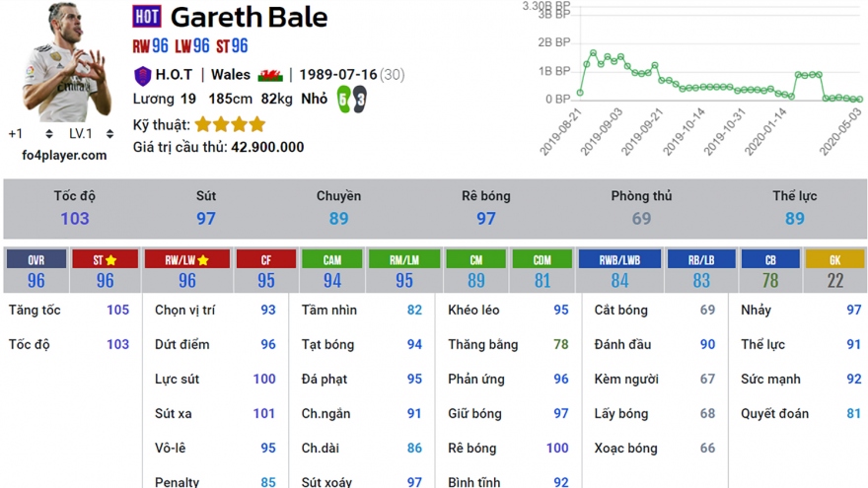This screenshot has height=488, width=868.
Task: Click the Gareth Bale player name
Action: [249, 17]
